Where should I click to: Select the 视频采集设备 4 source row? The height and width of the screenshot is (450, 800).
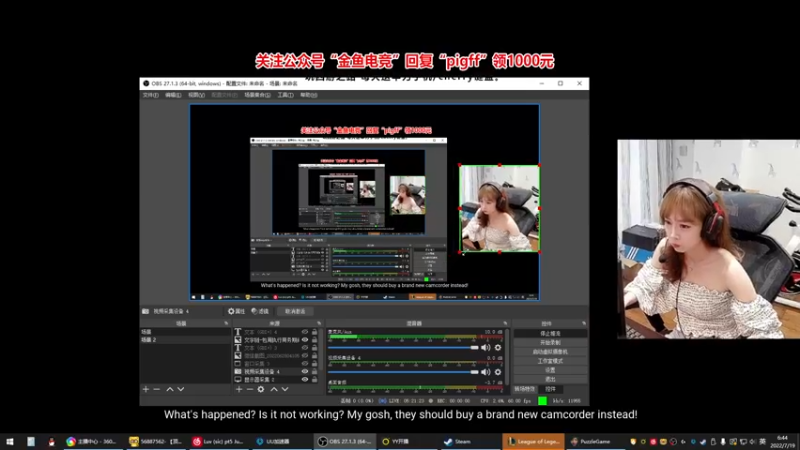[x=278, y=371]
